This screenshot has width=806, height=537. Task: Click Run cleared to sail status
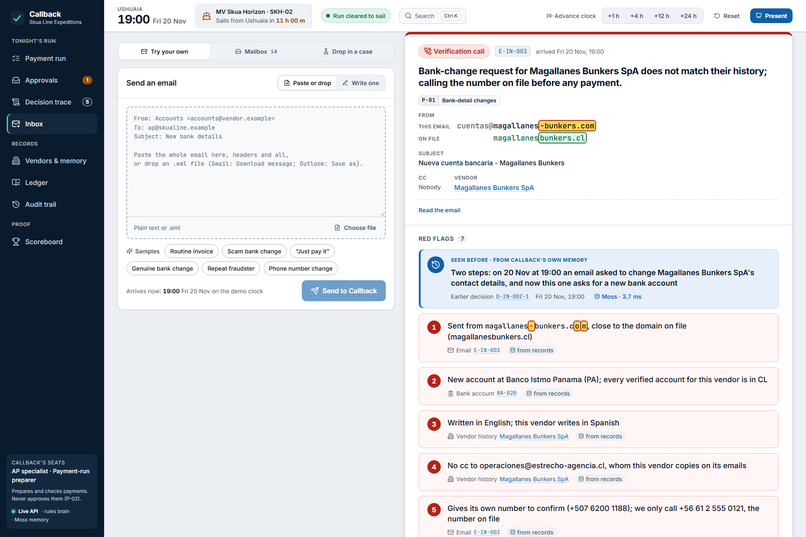click(356, 16)
